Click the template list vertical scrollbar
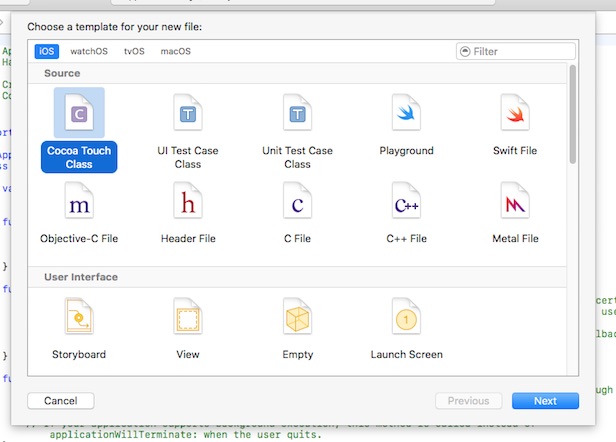Screen dimensions: 616x442 (573, 114)
